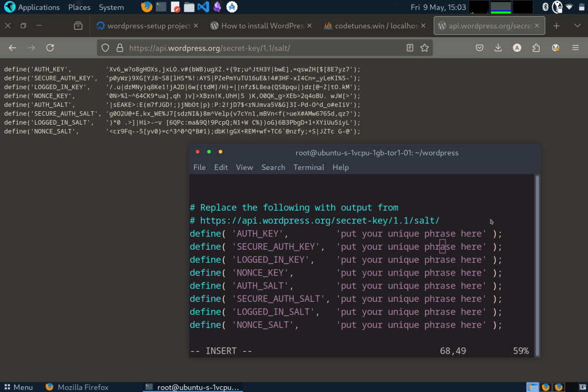Open the Applications menu

click(38, 7)
